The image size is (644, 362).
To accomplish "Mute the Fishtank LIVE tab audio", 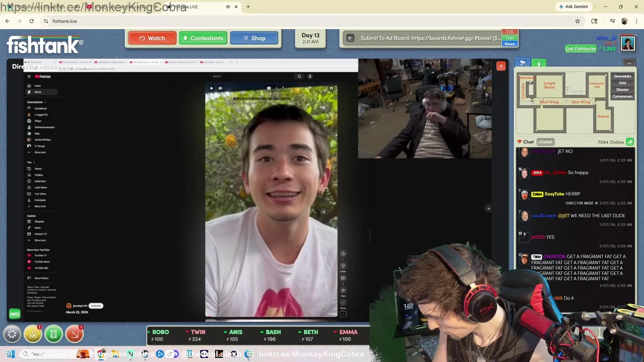I will tap(228, 7).
